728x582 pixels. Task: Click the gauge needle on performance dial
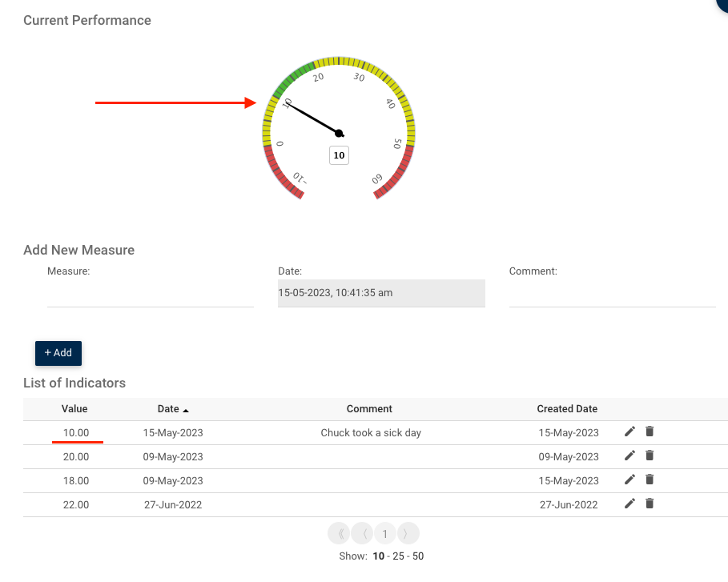(312, 118)
